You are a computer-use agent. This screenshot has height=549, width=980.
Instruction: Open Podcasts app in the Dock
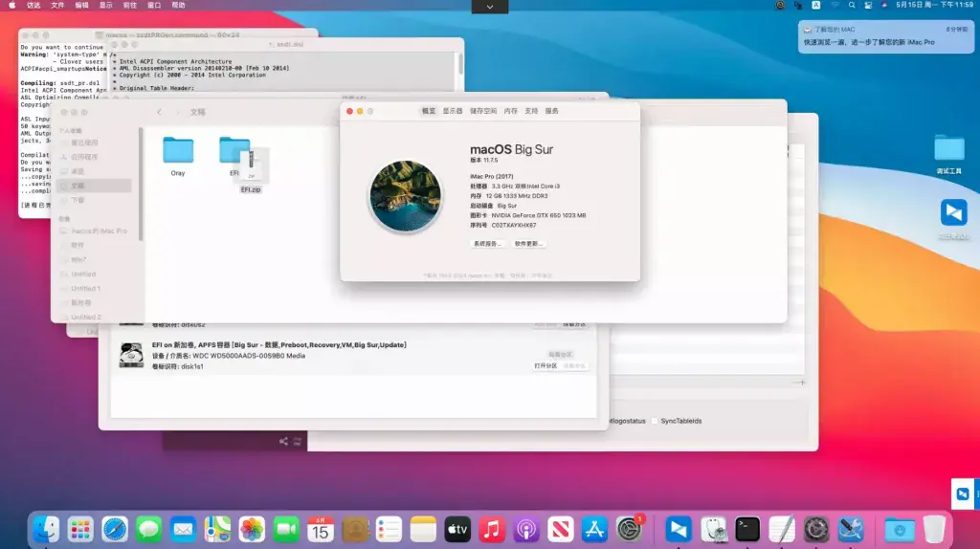click(526, 530)
